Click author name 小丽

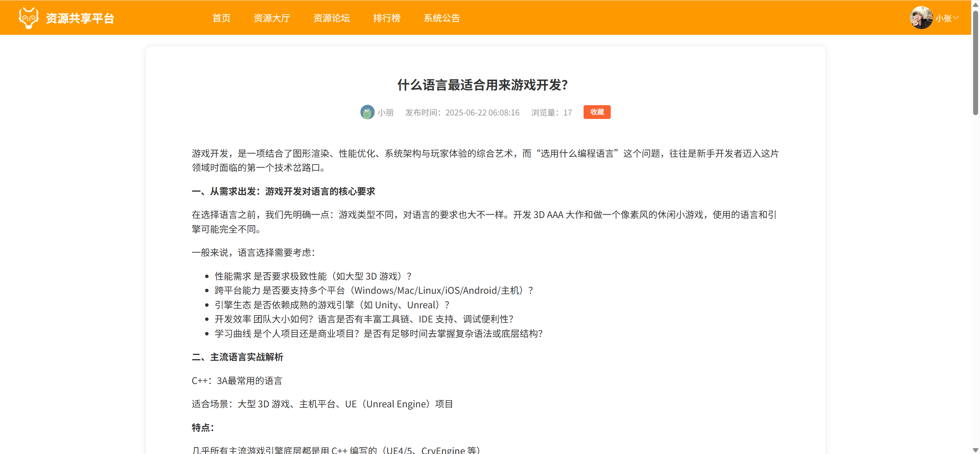point(385,112)
